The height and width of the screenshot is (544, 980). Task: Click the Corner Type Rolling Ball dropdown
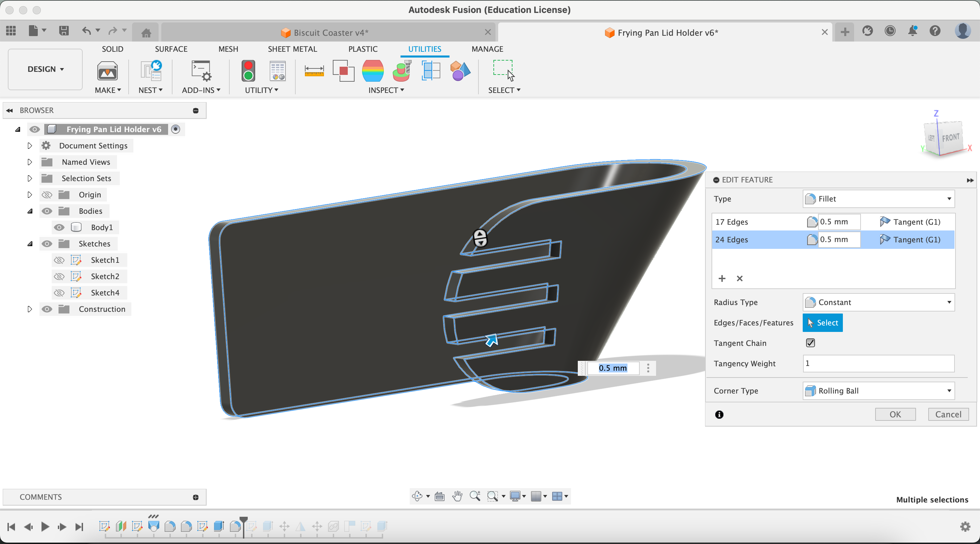click(x=878, y=390)
